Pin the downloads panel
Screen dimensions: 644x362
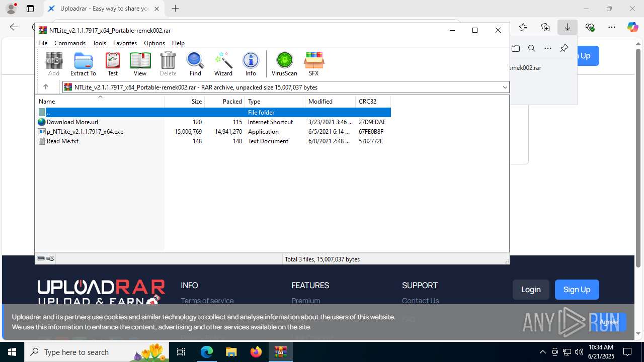click(x=564, y=48)
